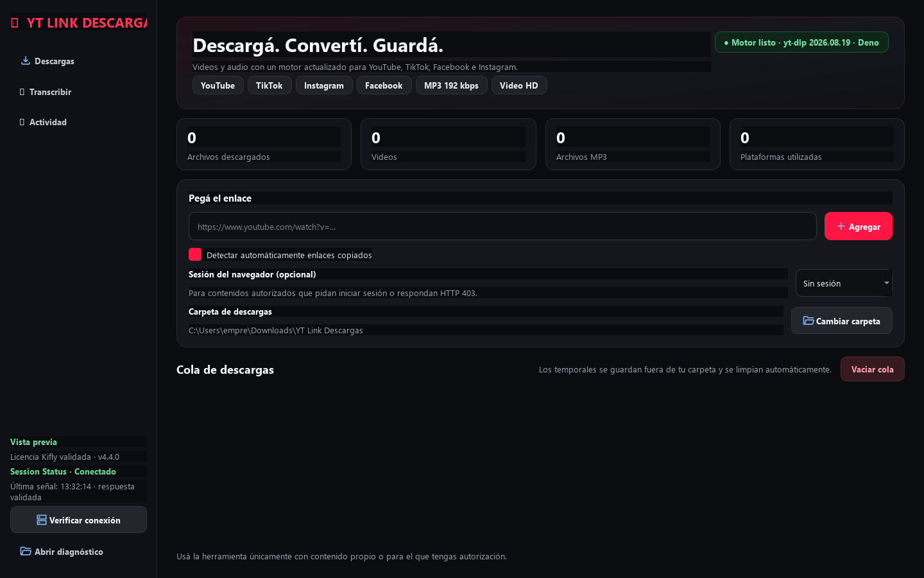Viewport: 924px width, 578px height.
Task: Click Cambiar carpeta to change folder
Action: tap(842, 320)
